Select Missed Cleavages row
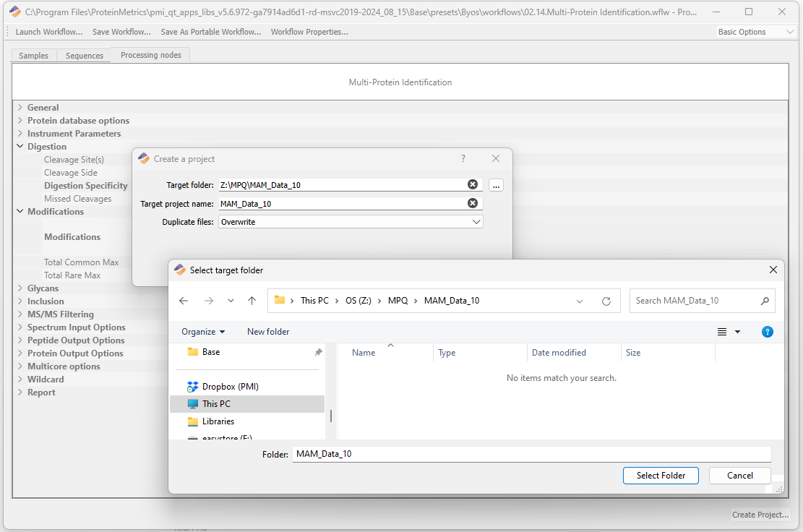 (x=77, y=199)
